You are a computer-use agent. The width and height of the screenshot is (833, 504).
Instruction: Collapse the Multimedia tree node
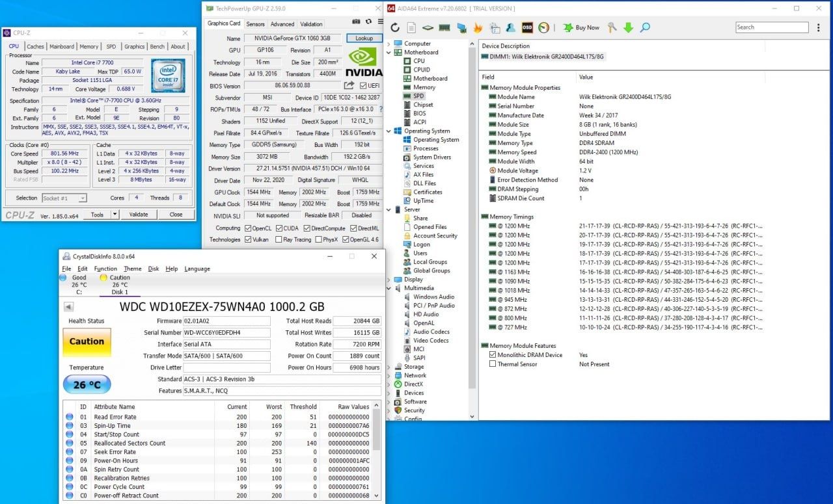coord(389,288)
